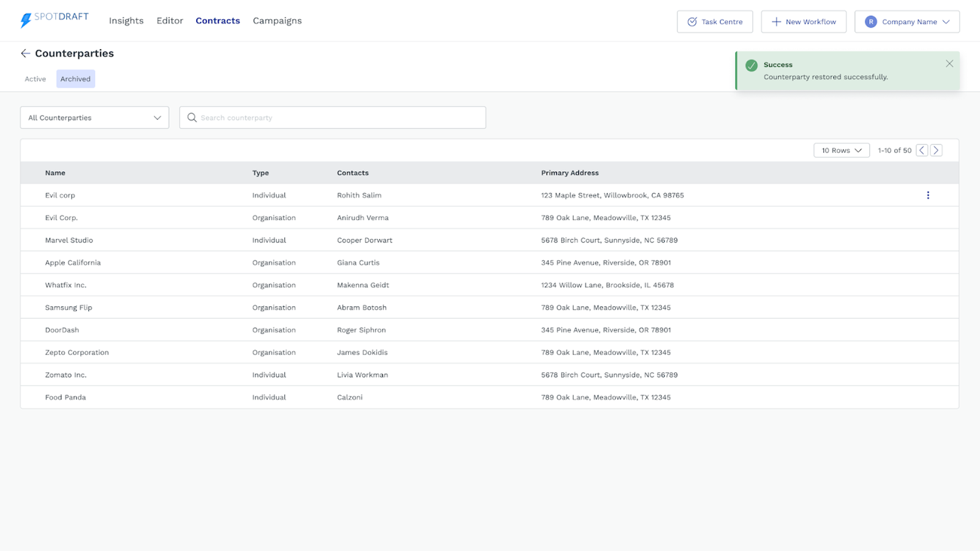Click the Counterparties page title
Image resolution: width=980 pixels, height=551 pixels.
tap(74, 53)
